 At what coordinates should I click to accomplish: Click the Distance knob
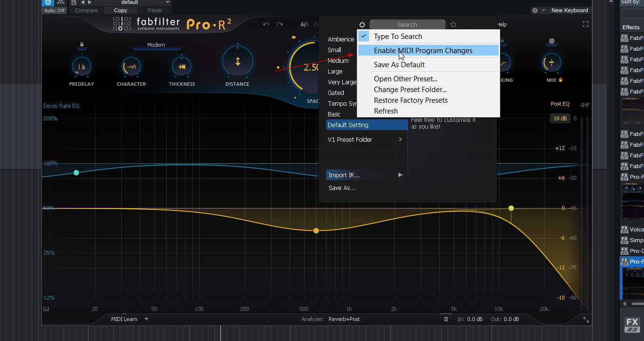pyautogui.click(x=237, y=62)
